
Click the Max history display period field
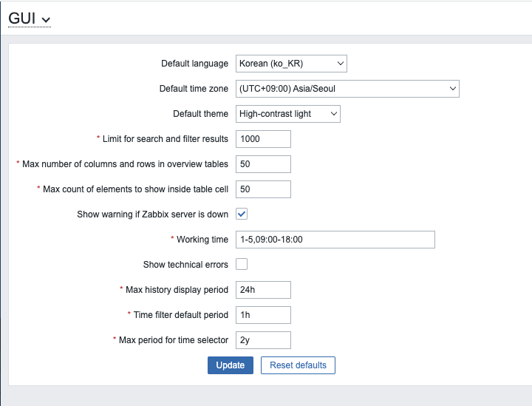coord(263,290)
